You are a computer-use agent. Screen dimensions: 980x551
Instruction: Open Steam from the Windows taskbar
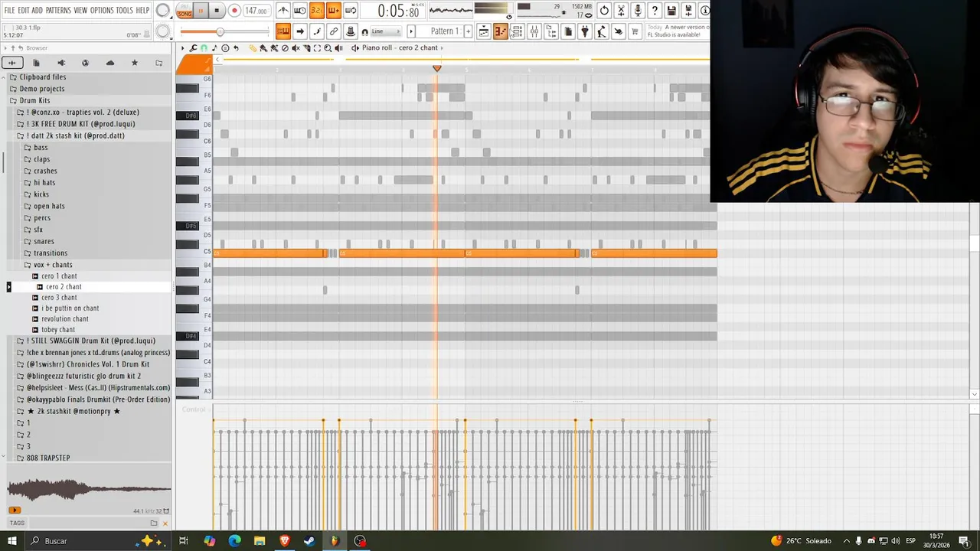coord(309,541)
